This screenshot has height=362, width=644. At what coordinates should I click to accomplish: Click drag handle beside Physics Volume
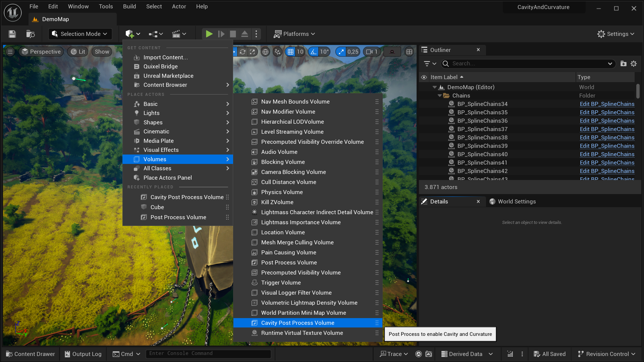[377, 192]
